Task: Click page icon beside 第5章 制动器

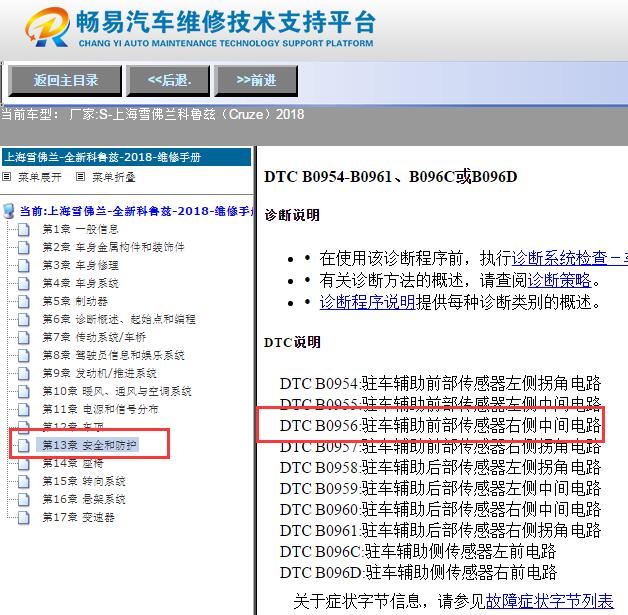Action: point(24,301)
